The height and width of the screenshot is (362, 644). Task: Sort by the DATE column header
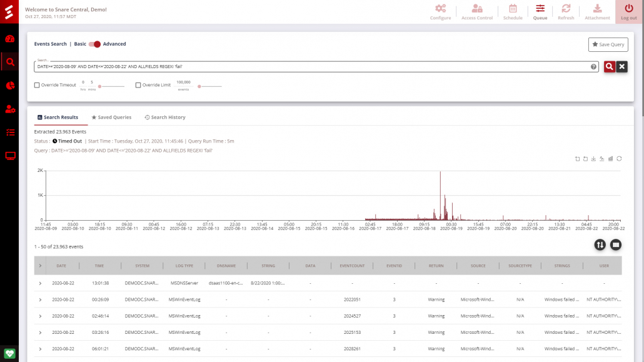click(x=61, y=266)
